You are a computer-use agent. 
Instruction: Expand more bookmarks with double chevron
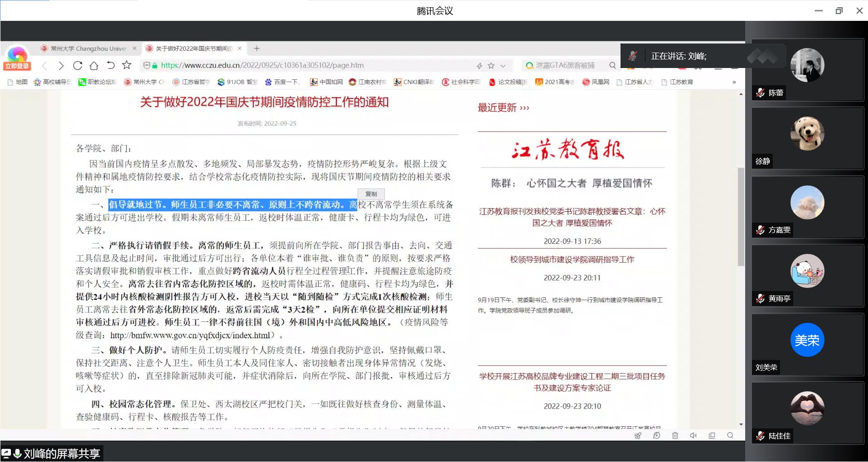[x=734, y=82]
